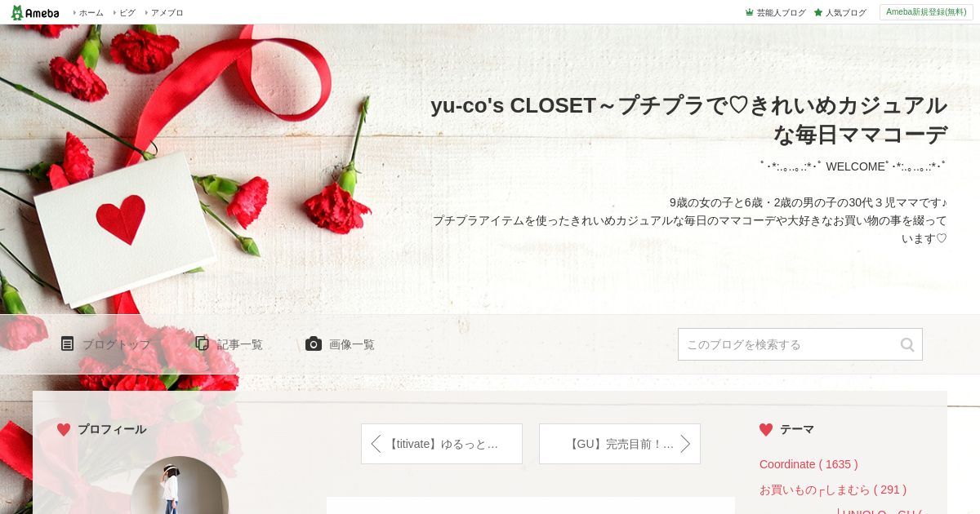The width and height of the screenshot is (980, 514).
Task: Focus the このブログを検索する search field
Action: pos(788,344)
